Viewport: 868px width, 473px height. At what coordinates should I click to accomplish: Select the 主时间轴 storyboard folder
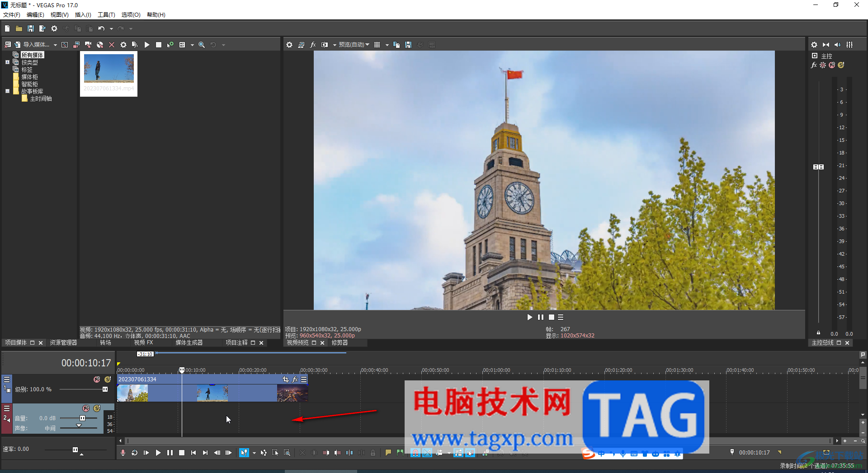(x=41, y=98)
